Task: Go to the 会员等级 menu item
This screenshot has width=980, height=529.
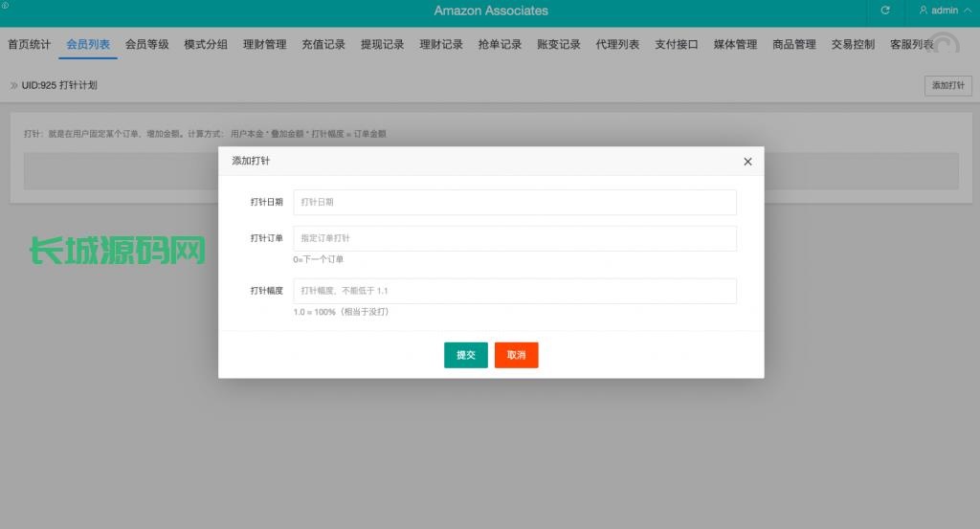Action: 147,44
